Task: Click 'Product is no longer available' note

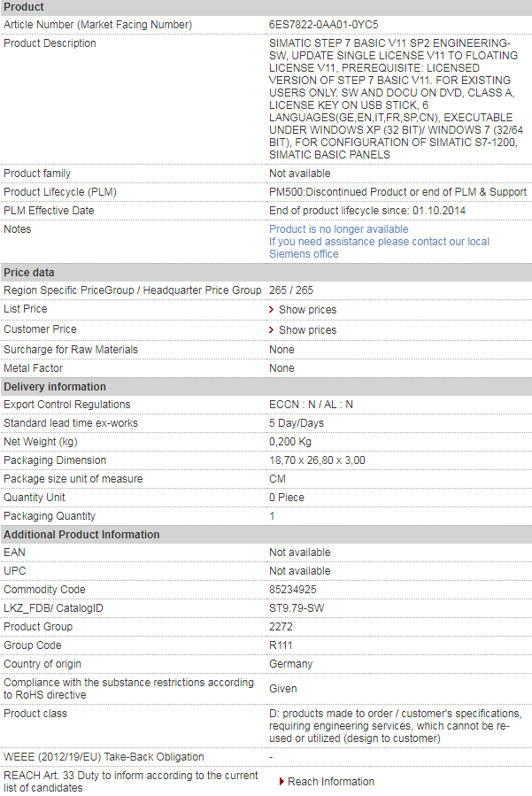Action: click(x=339, y=229)
